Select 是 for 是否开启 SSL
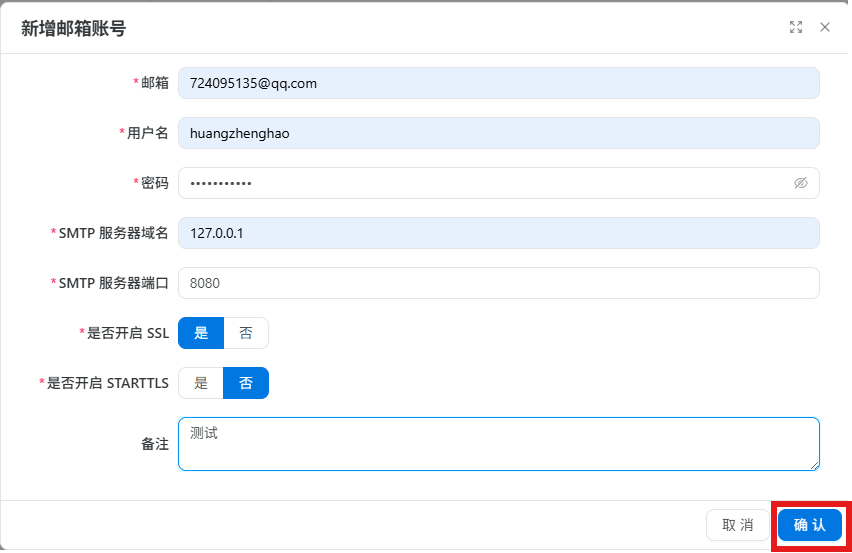Screen dimensions: 852x553 [x=201, y=333]
